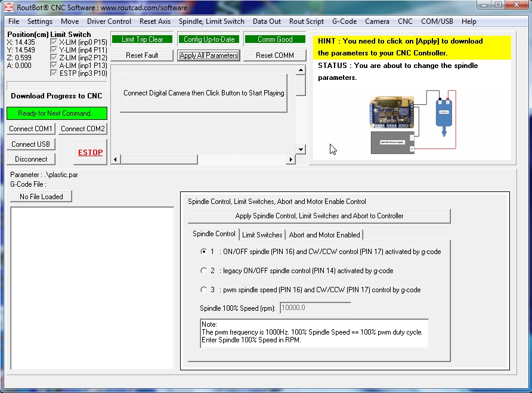Click camera panel scroll left arrow
Screen dimensions: 532x393
115,159
